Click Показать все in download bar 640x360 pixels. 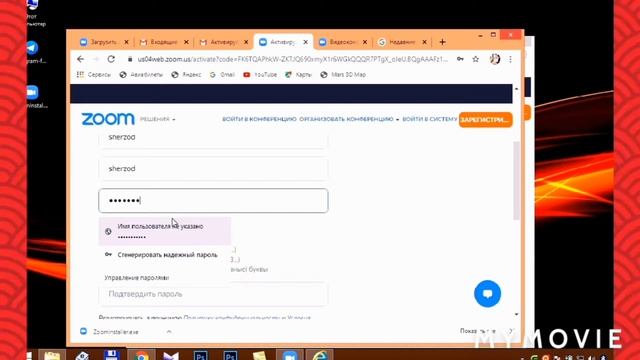[478, 331]
